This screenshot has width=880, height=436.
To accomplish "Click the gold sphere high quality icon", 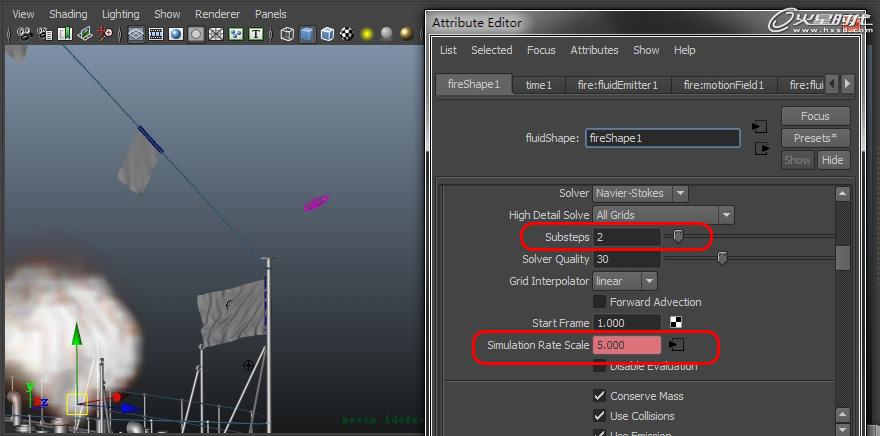I will 407,35.
